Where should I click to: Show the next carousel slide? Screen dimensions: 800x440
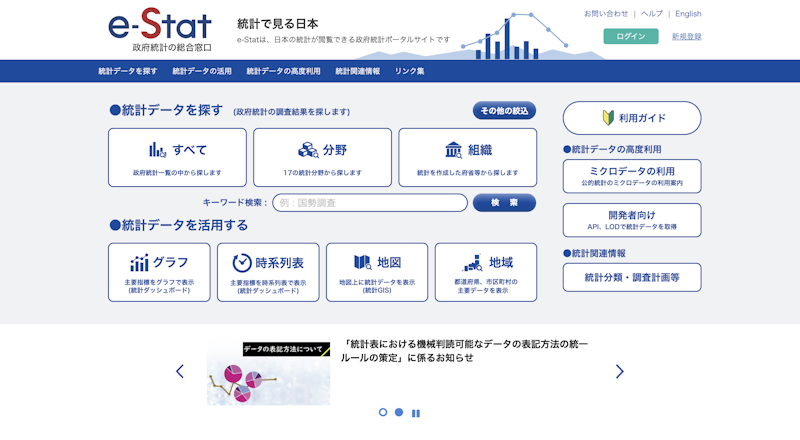[619, 371]
